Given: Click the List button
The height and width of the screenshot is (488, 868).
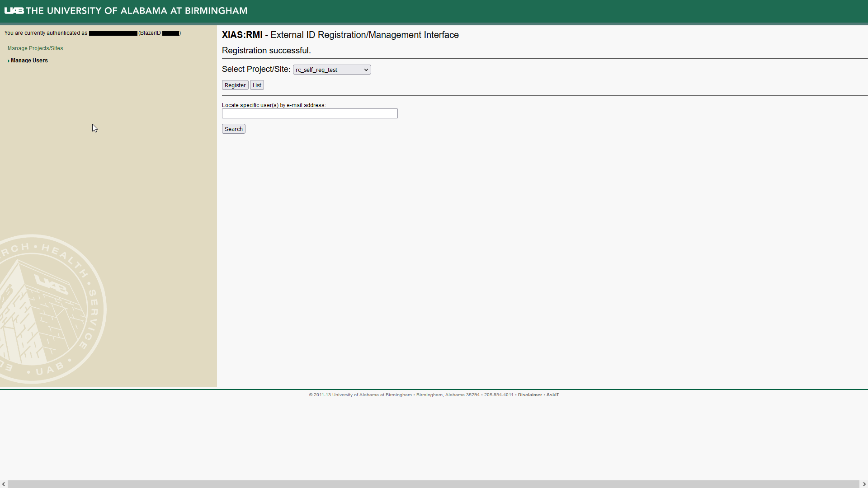Looking at the screenshot, I should (257, 85).
